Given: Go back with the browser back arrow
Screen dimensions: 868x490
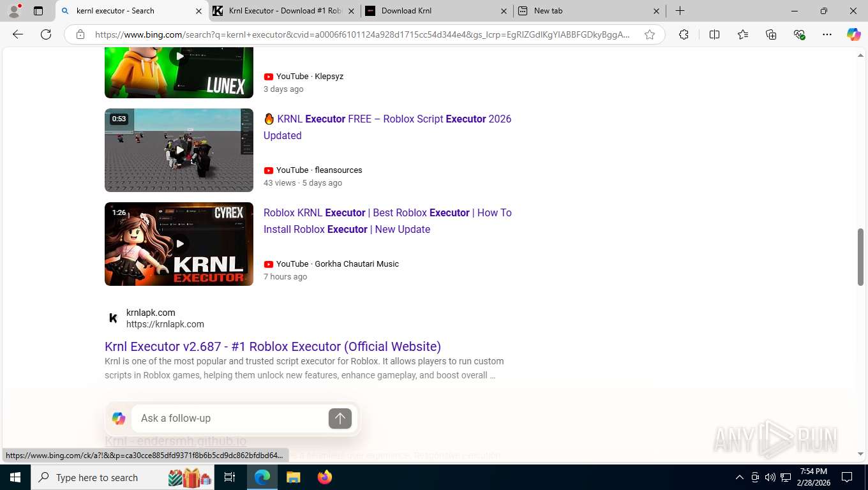Looking at the screenshot, I should click(x=18, y=34).
